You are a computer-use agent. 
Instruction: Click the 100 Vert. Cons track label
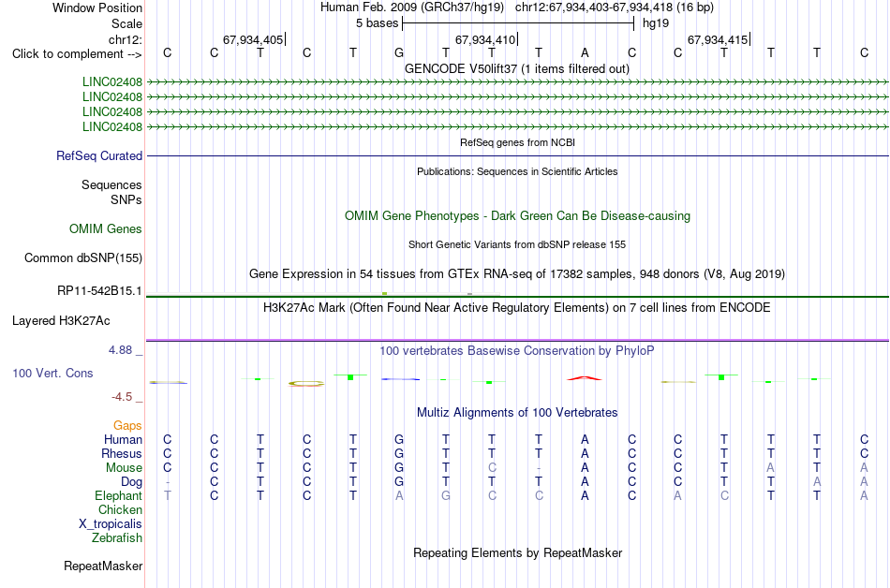coord(52,373)
